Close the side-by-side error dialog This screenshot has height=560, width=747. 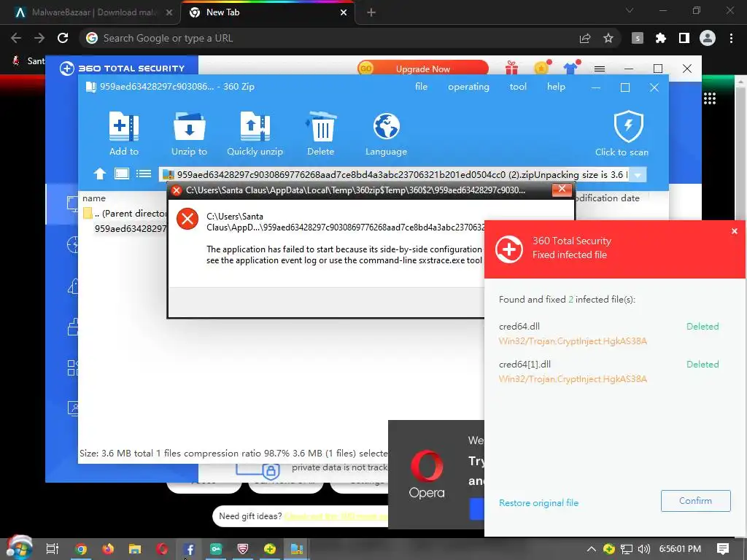pos(562,190)
